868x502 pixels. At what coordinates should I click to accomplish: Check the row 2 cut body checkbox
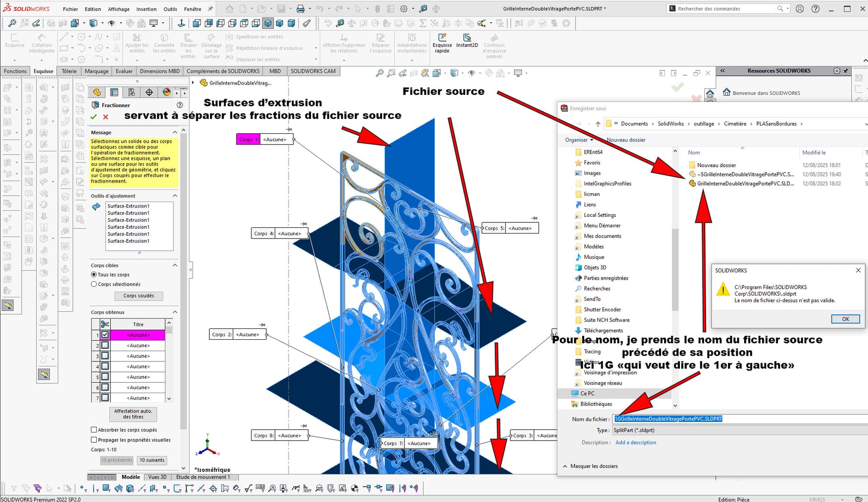[x=105, y=345]
